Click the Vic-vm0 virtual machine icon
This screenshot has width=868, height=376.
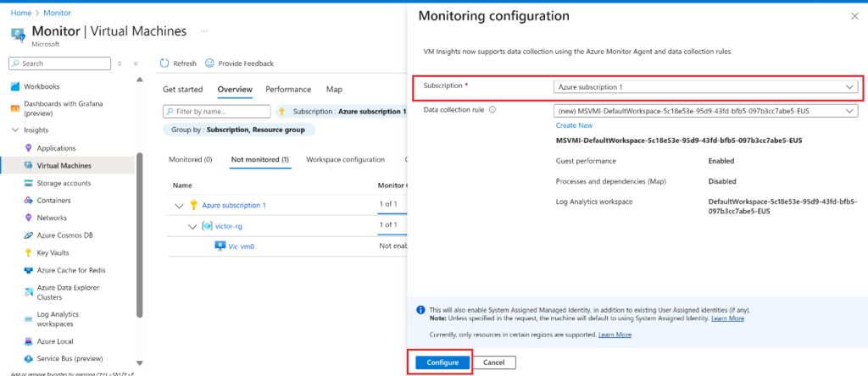[x=220, y=246]
